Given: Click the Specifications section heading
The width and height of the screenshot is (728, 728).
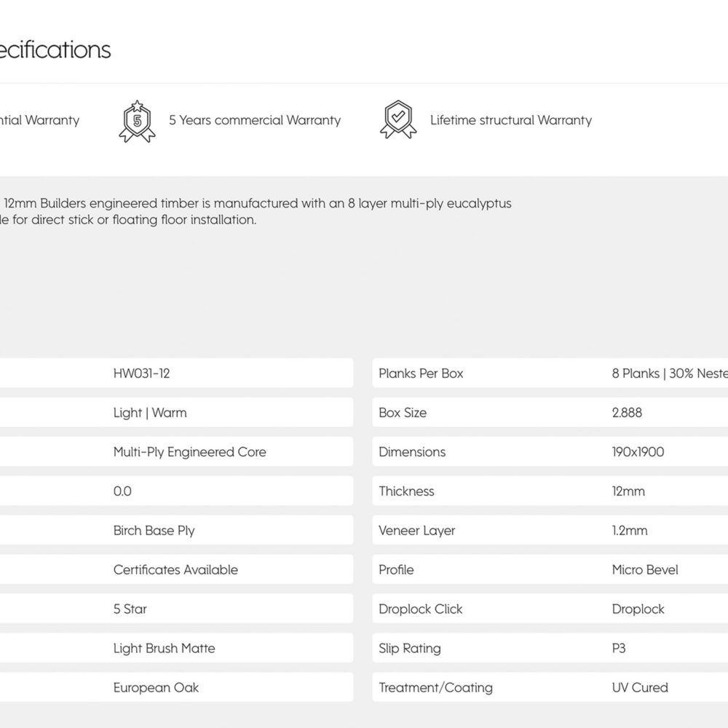Looking at the screenshot, I should [x=55, y=50].
